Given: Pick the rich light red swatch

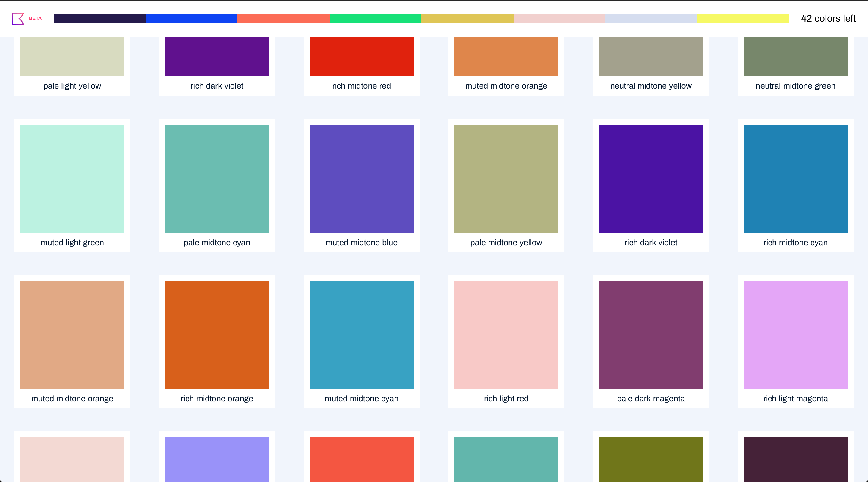Looking at the screenshot, I should (506, 334).
